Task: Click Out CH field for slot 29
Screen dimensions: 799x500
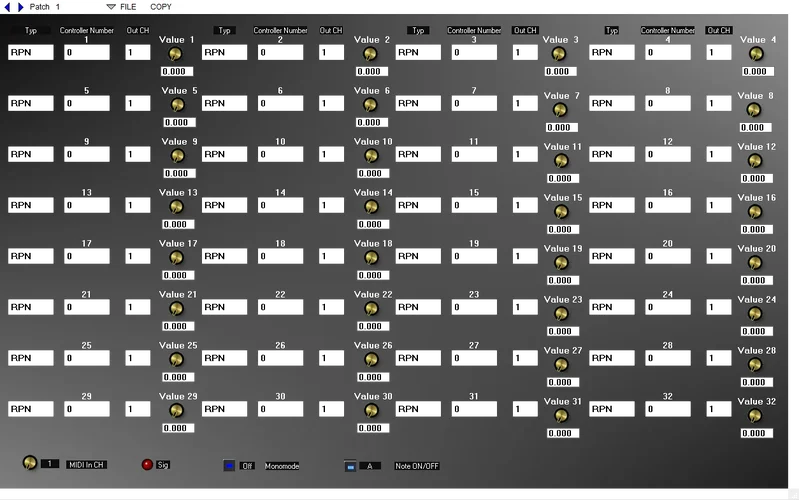Action: click(x=138, y=409)
